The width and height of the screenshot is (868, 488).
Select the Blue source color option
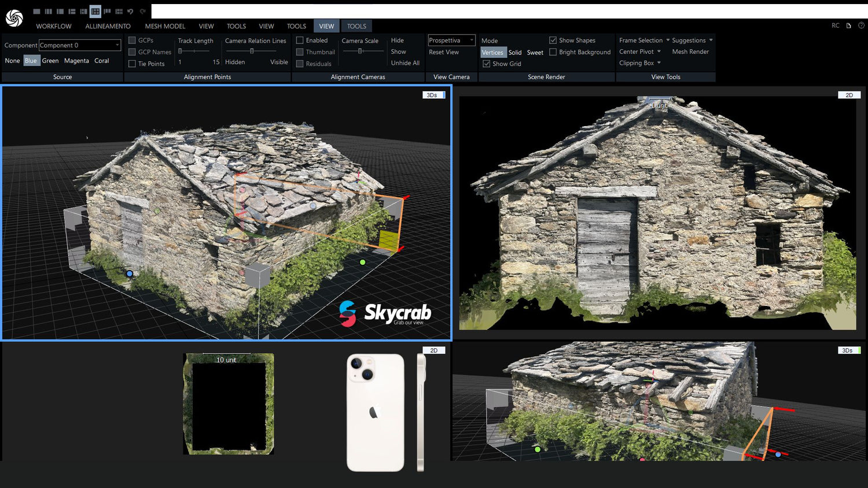point(31,60)
